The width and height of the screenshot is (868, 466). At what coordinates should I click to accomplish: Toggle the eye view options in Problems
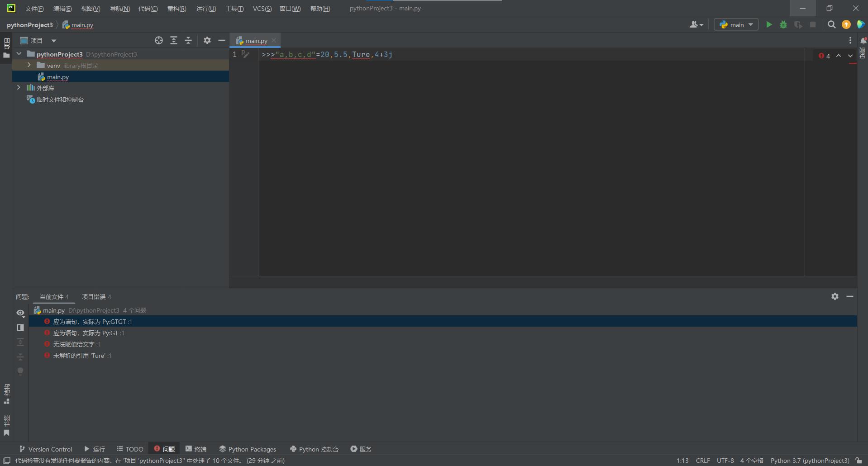point(20,313)
